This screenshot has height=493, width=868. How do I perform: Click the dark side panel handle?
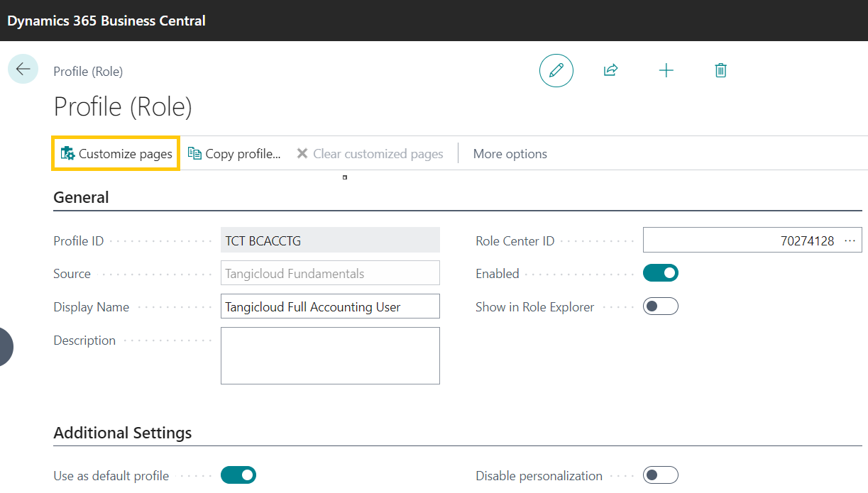(x=6, y=347)
